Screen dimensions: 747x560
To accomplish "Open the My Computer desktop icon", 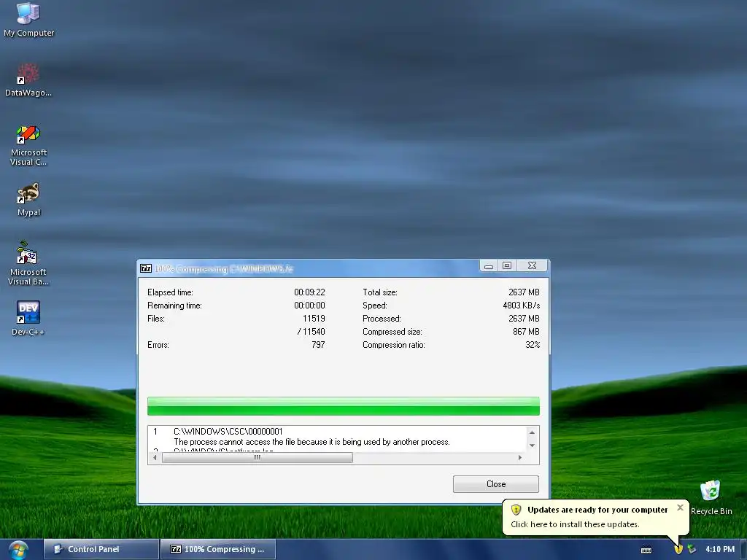I will coord(28,19).
